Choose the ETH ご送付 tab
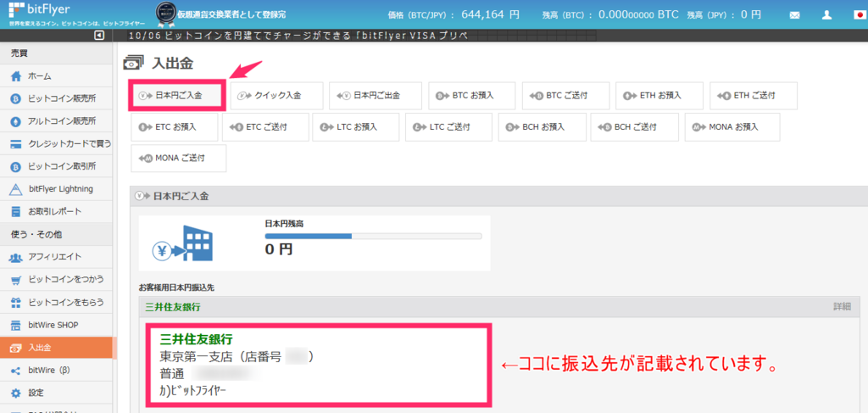Image resolution: width=868 pixels, height=413 pixels. click(x=754, y=95)
